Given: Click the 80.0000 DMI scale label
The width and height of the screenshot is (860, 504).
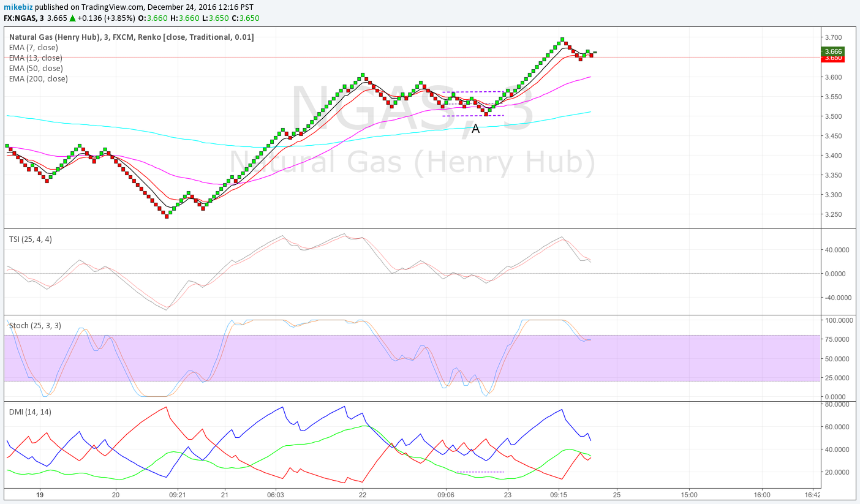Looking at the screenshot, I should (838, 404).
